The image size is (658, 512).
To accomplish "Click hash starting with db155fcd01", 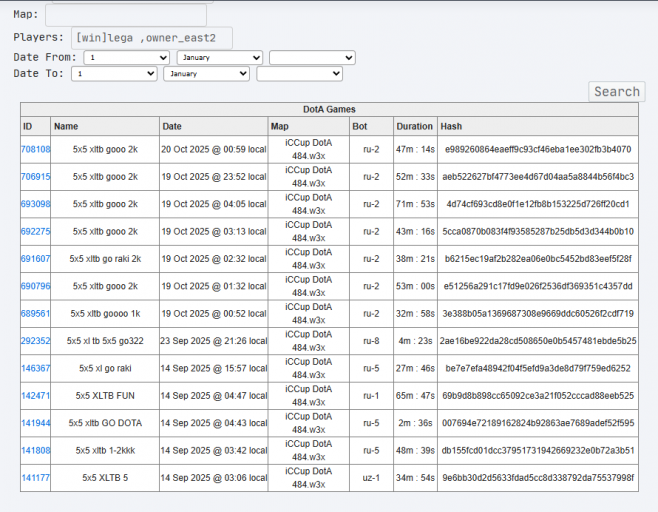I will point(538,450).
